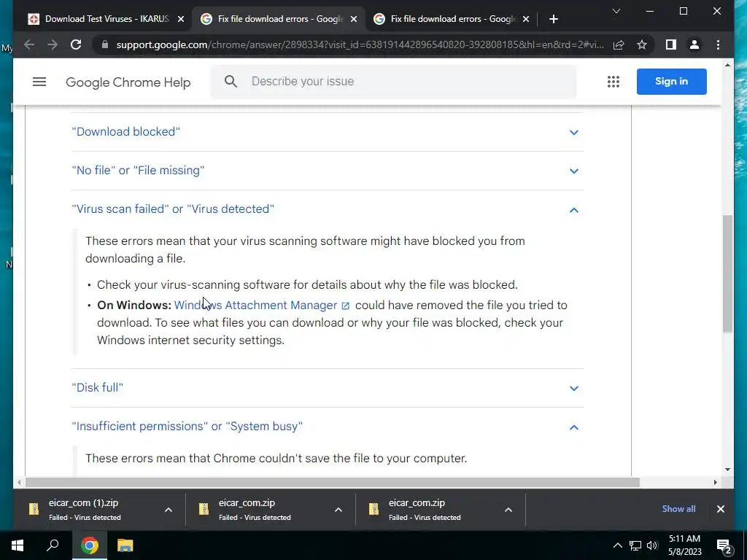Click the Google Chrome Help title link
The width and height of the screenshot is (747, 560).
click(x=128, y=82)
